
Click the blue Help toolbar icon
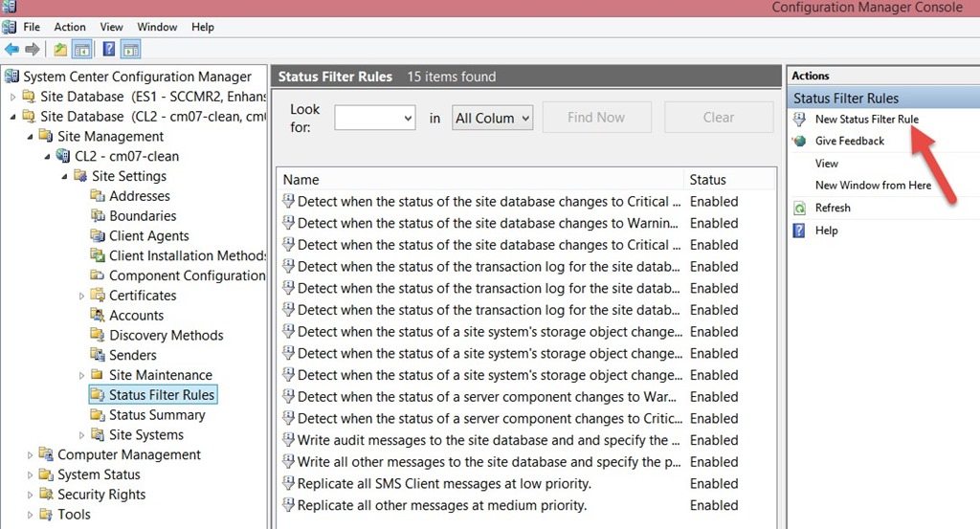109,49
